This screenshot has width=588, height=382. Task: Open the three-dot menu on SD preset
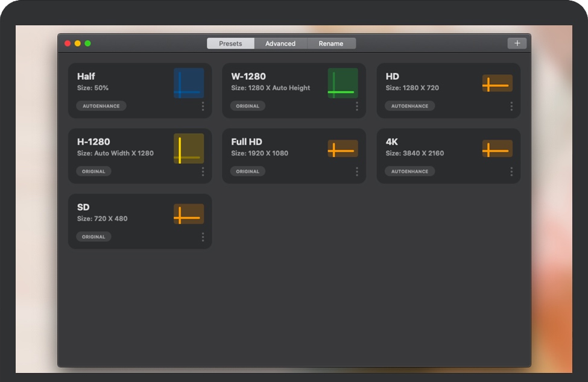[x=203, y=237]
